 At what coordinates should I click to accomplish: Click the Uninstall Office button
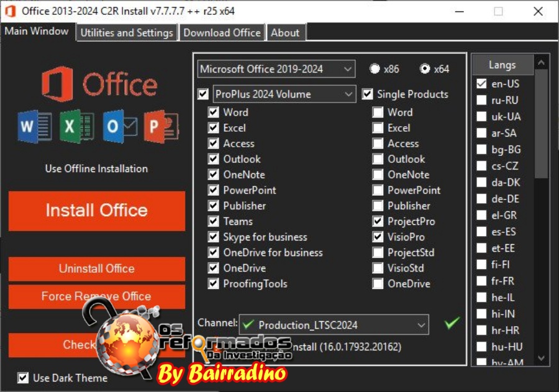click(x=97, y=268)
